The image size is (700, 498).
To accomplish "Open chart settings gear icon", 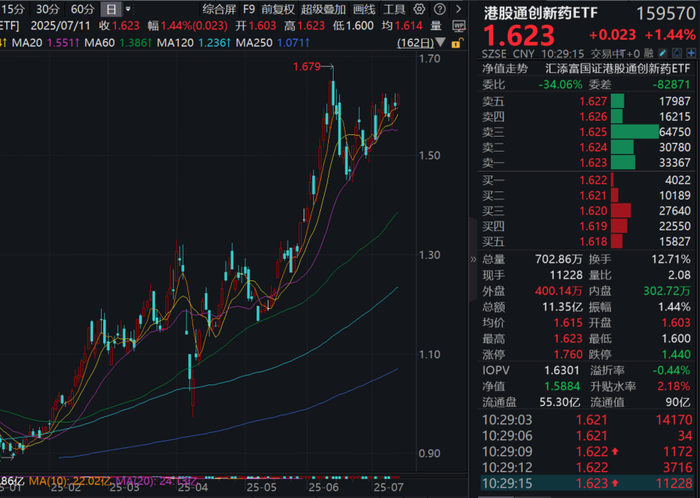I will tap(419, 9).
